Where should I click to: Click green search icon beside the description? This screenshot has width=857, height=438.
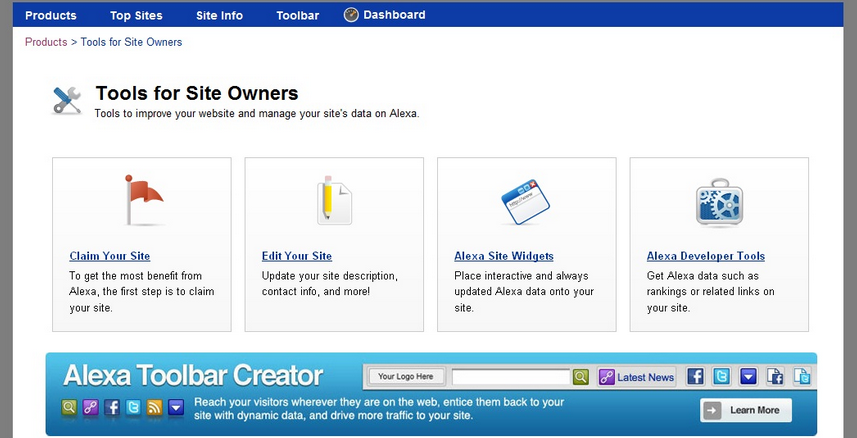(x=69, y=407)
